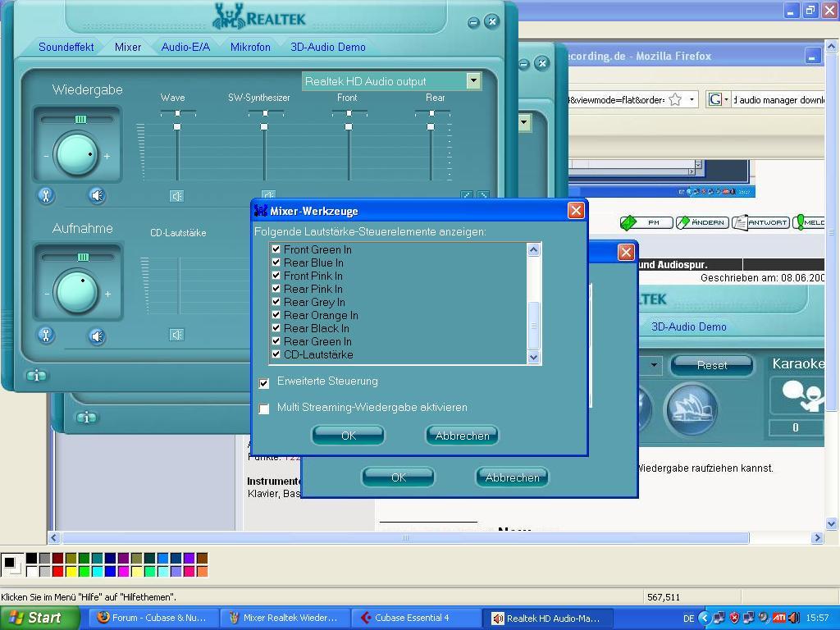
Task: Click the Reset button
Action: point(712,365)
